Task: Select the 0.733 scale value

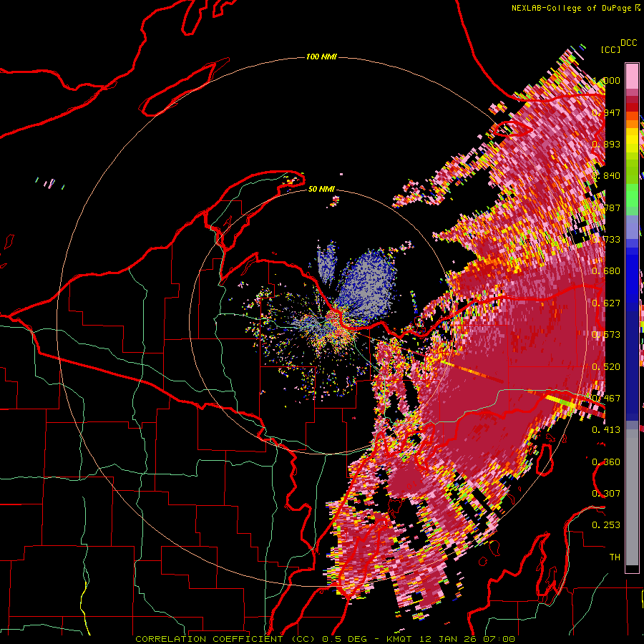Action: coord(606,239)
